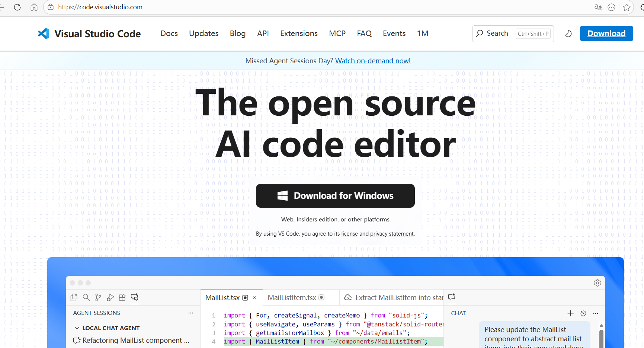
Task: Click Download for Windows button
Action: [x=335, y=196]
